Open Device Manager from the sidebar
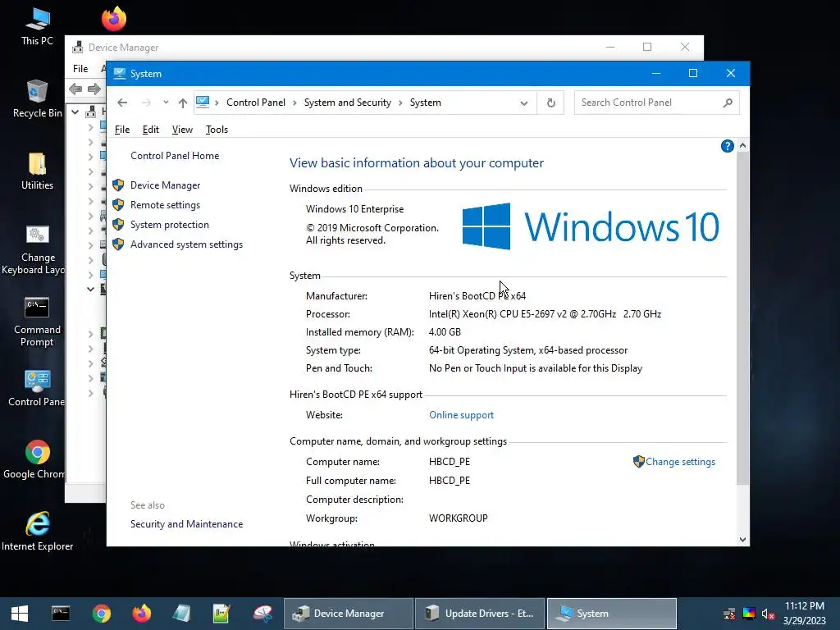Image resolution: width=840 pixels, height=630 pixels. 166,185
